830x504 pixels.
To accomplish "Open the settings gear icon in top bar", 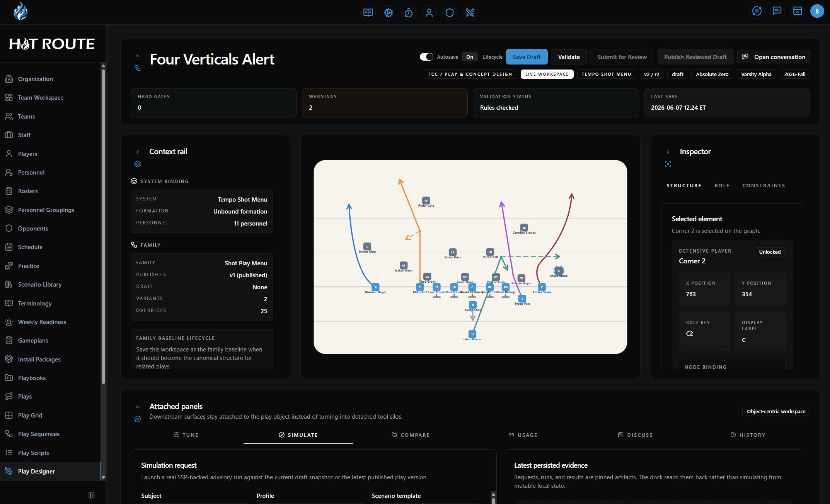I will pos(388,13).
